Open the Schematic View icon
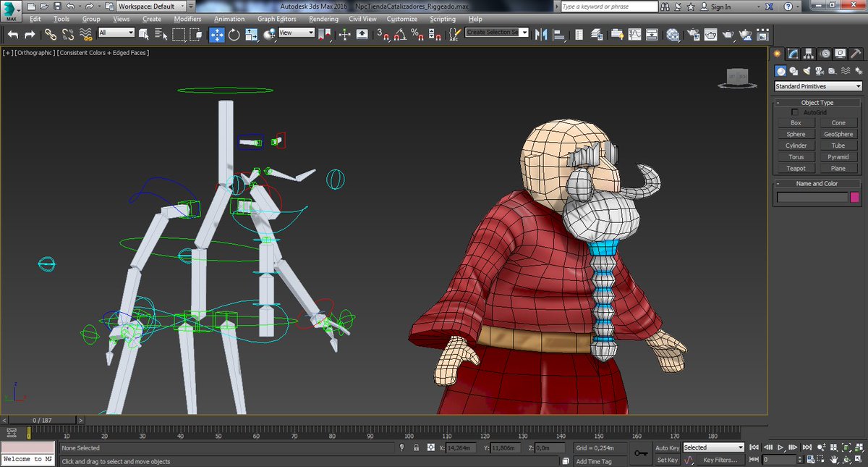 pyautogui.click(x=652, y=34)
